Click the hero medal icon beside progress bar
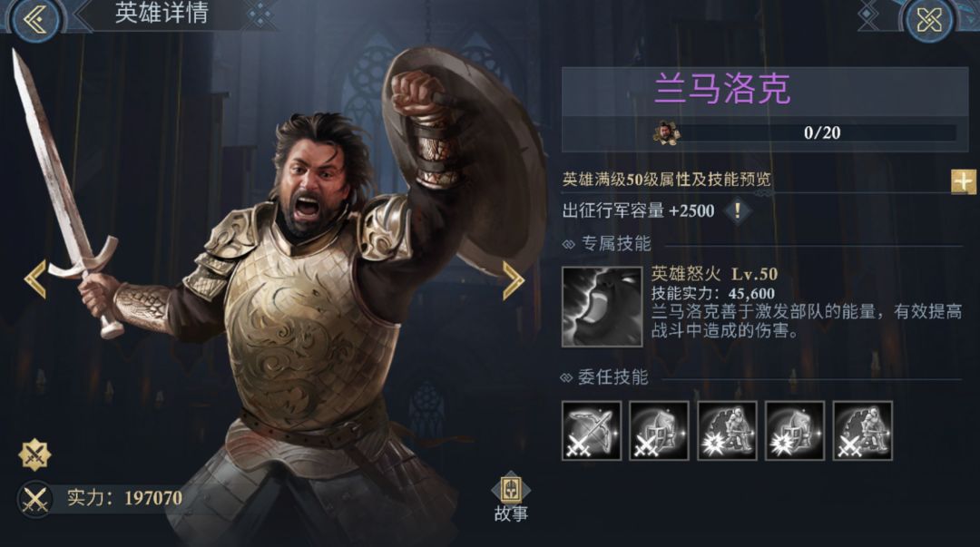This screenshot has height=547, width=980. 667,132
